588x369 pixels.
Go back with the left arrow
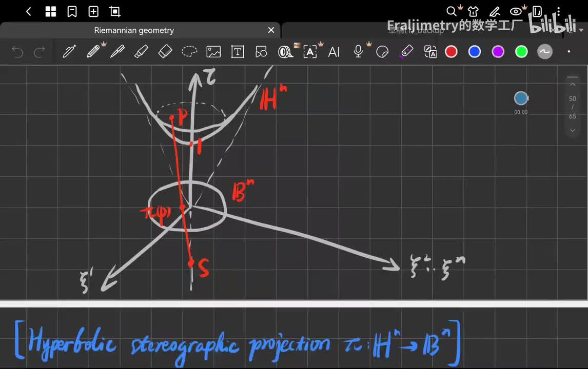click(x=29, y=12)
